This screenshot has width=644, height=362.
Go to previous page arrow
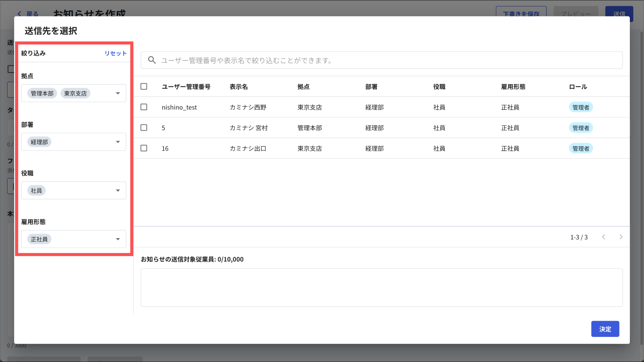pyautogui.click(x=603, y=237)
